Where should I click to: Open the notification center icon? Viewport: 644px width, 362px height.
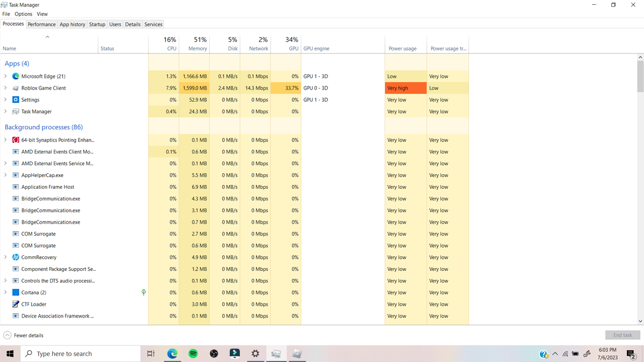pos(631,353)
